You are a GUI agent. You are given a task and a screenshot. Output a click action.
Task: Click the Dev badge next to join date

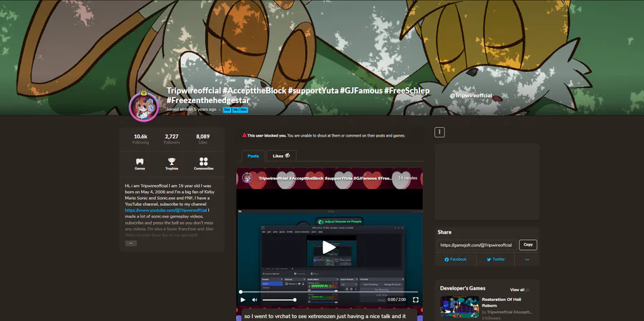pos(227,110)
